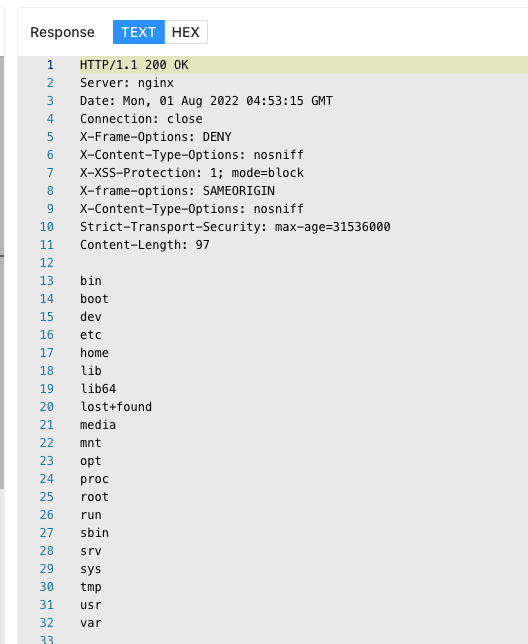Screen dimensions: 528x644
Task: Click the Strict-Transport-Security header line
Action: (235, 227)
